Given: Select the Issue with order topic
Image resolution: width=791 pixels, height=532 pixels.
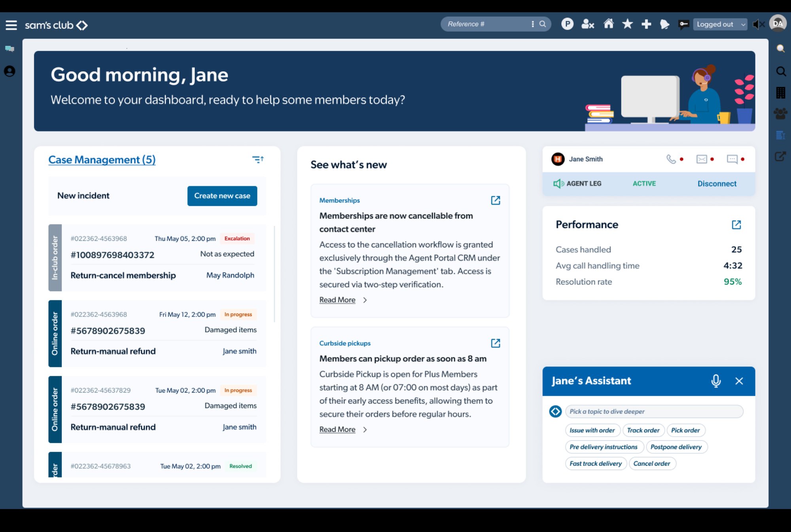Looking at the screenshot, I should tap(592, 430).
